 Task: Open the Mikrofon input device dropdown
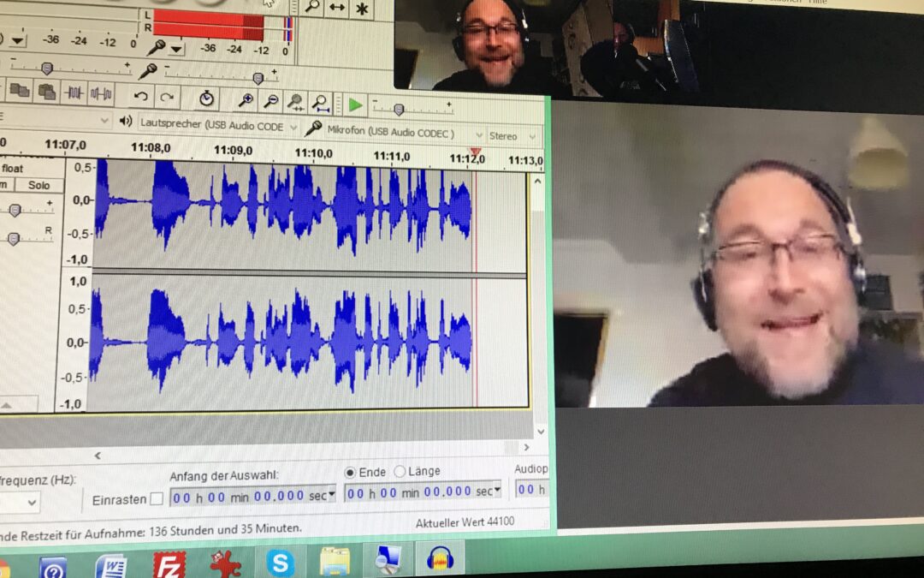(x=404, y=133)
